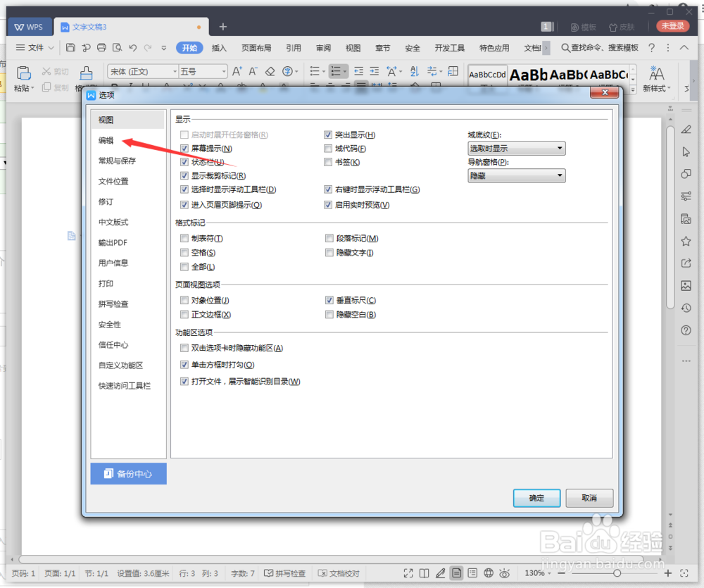Click the Clear Formatting eraser icon
The width and height of the screenshot is (704, 588).
click(270, 71)
